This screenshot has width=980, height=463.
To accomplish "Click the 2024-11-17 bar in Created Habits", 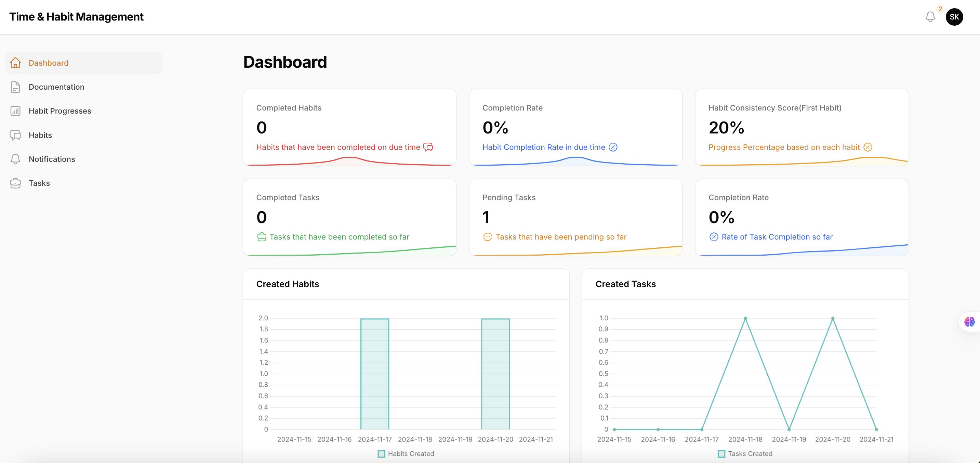I will point(375,374).
